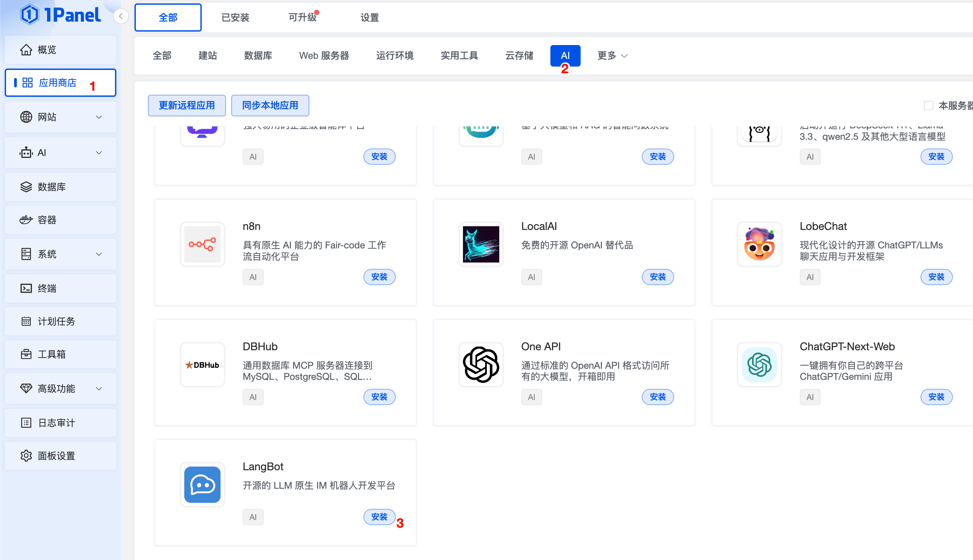The width and height of the screenshot is (973, 560).
Task: Click the 更新远程应用 button
Action: 187,106
